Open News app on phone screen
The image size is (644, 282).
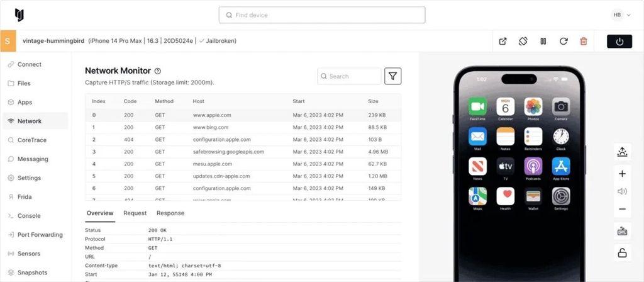click(478, 166)
